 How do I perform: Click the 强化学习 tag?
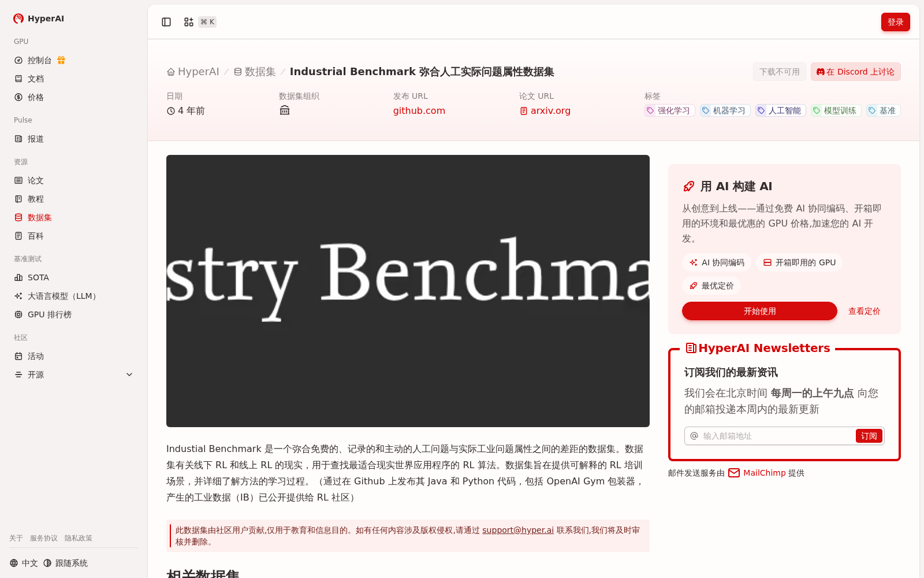(670, 110)
